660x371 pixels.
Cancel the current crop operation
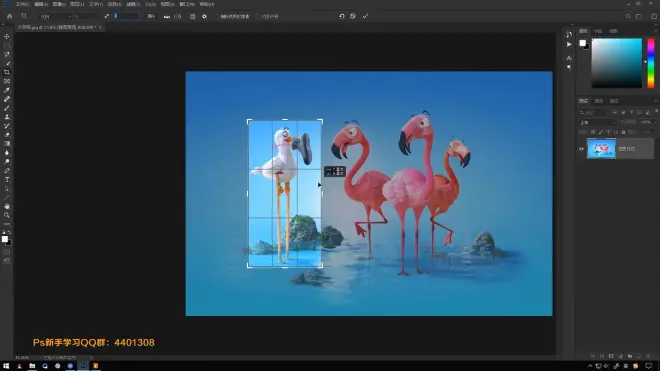click(353, 16)
